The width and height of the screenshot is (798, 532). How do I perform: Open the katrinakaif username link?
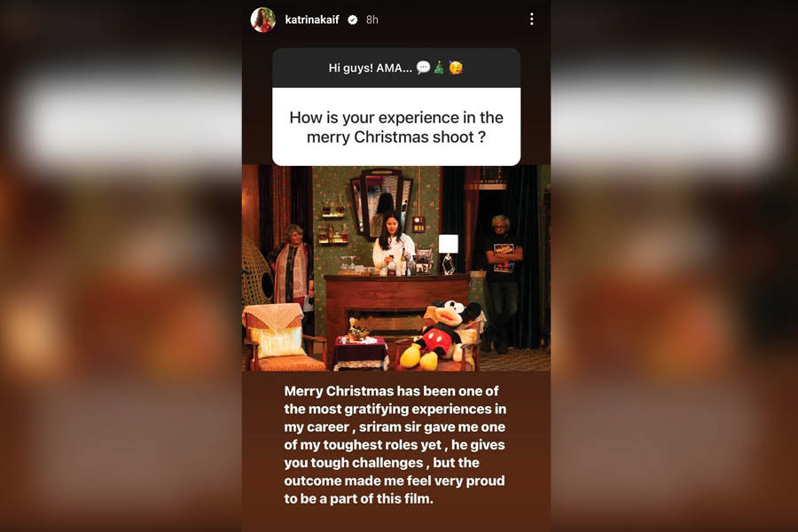pos(312,20)
